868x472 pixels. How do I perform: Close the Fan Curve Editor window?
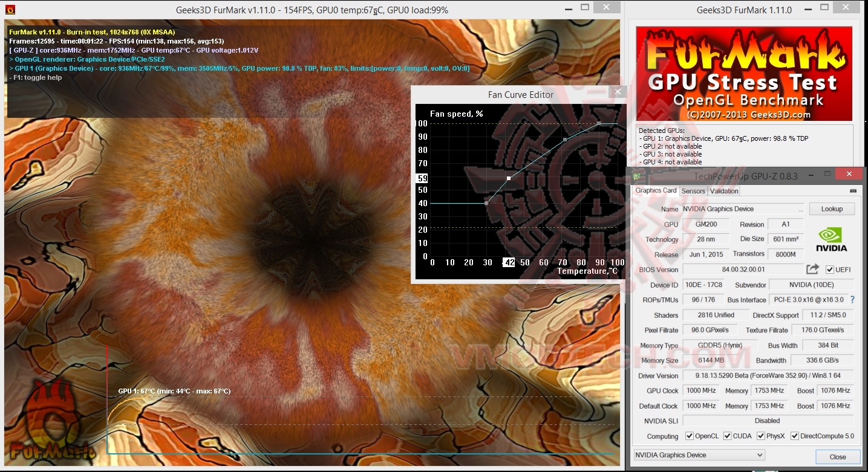point(618,92)
